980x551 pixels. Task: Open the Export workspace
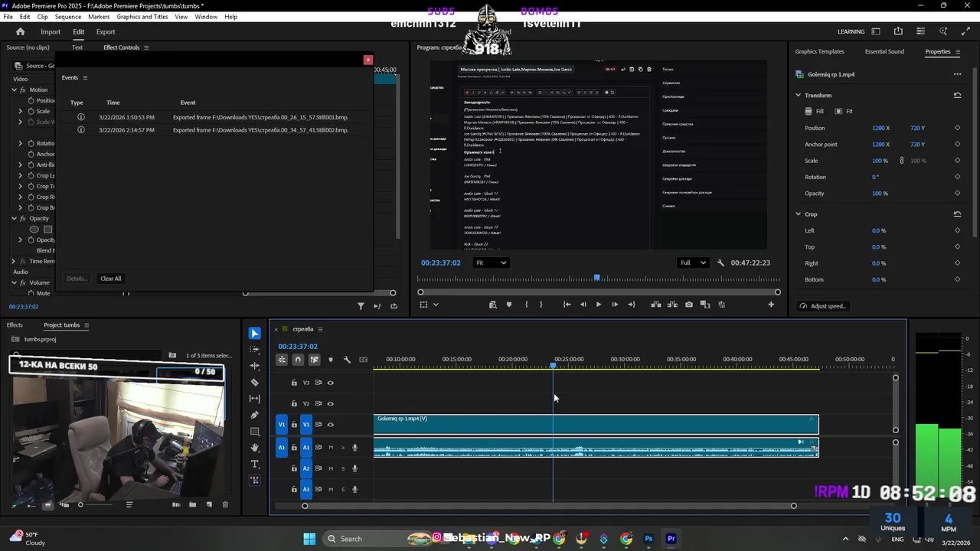tap(106, 31)
